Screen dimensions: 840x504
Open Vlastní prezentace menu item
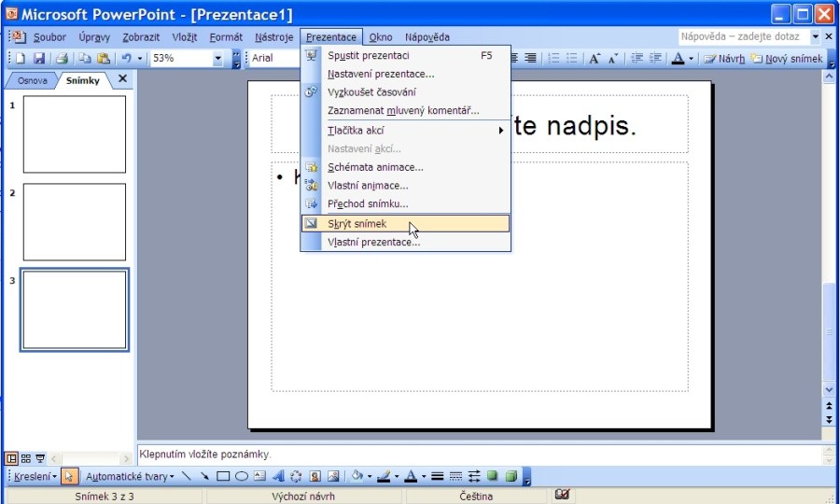(x=406, y=242)
